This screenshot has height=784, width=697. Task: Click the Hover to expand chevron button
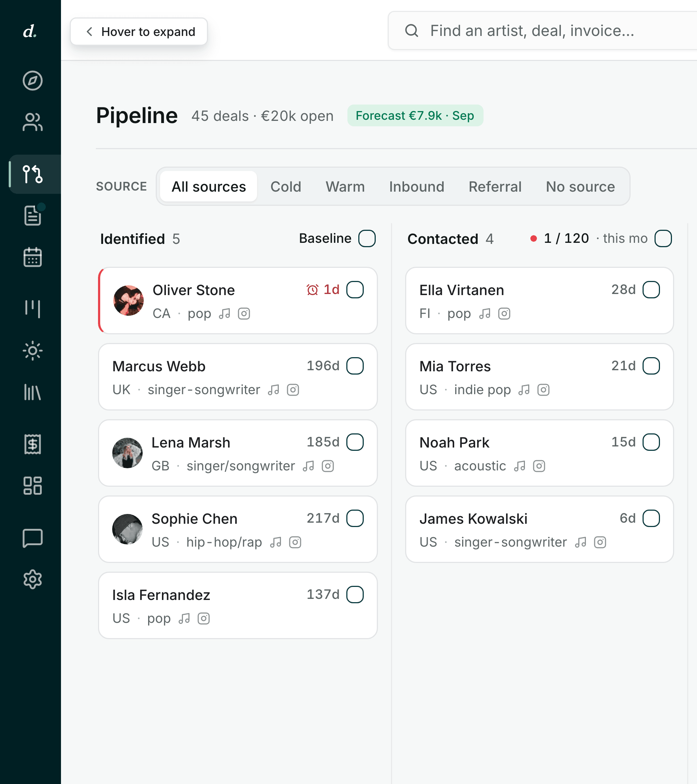(139, 32)
